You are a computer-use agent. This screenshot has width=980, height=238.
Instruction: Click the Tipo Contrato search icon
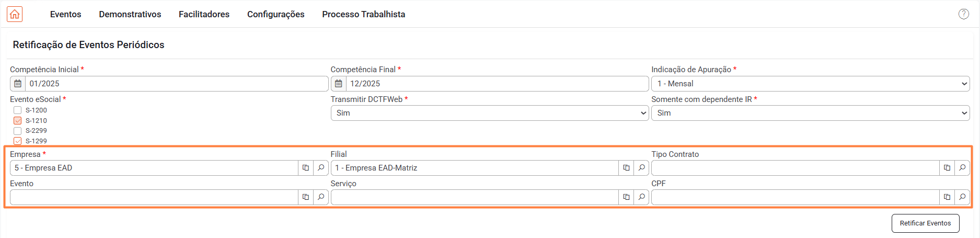[962, 168]
